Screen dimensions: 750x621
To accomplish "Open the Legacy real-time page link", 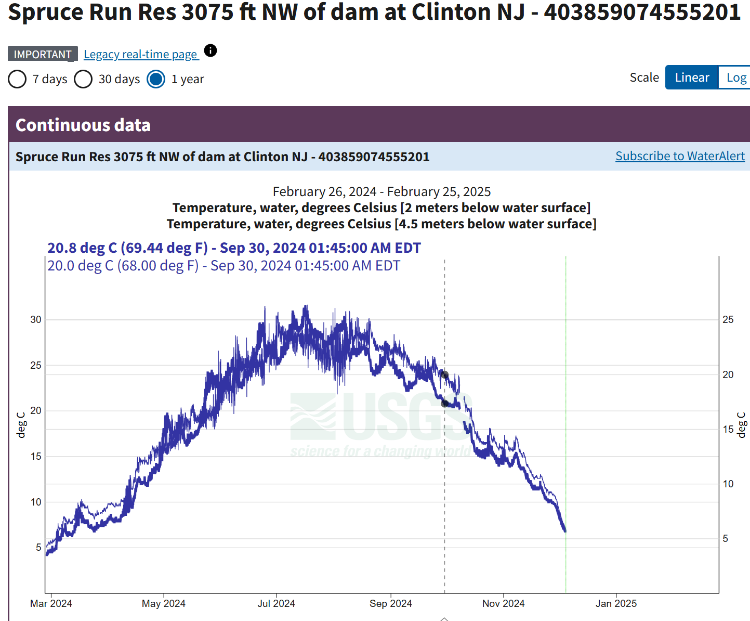I will pyautogui.click(x=141, y=54).
